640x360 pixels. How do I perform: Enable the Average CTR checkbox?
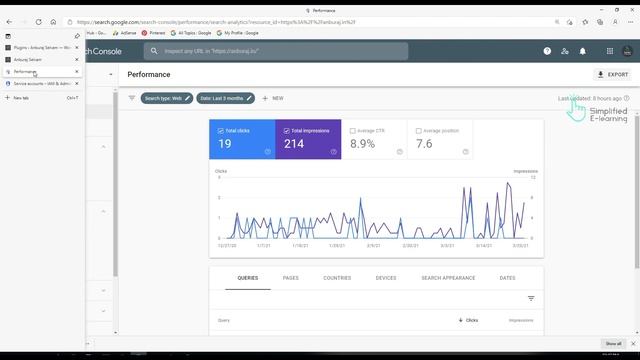pyautogui.click(x=353, y=131)
